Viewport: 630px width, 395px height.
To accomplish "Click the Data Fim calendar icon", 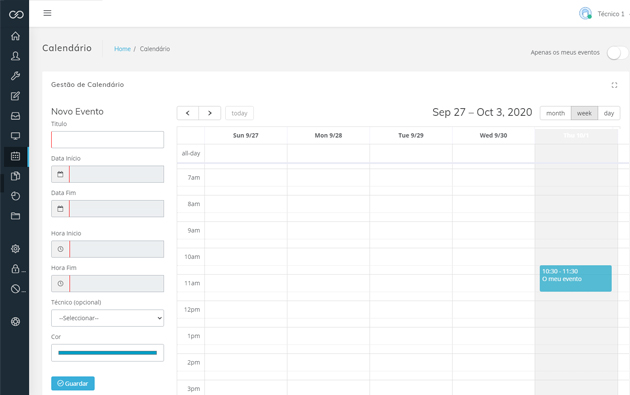I will click(60, 209).
